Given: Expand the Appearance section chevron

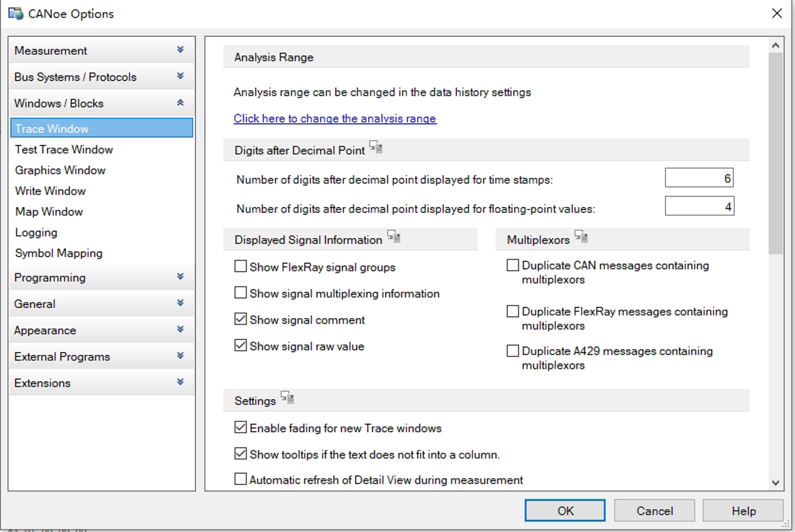Looking at the screenshot, I should tap(180, 329).
